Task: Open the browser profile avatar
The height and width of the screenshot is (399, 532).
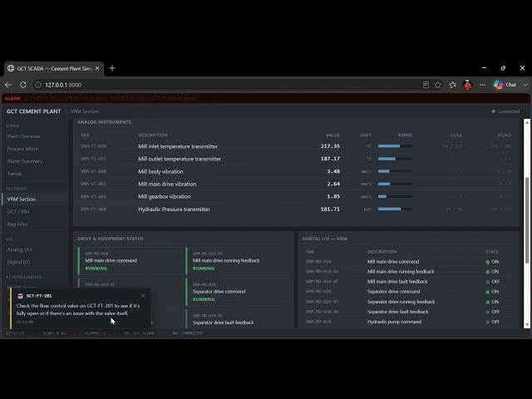Action: coord(467,85)
